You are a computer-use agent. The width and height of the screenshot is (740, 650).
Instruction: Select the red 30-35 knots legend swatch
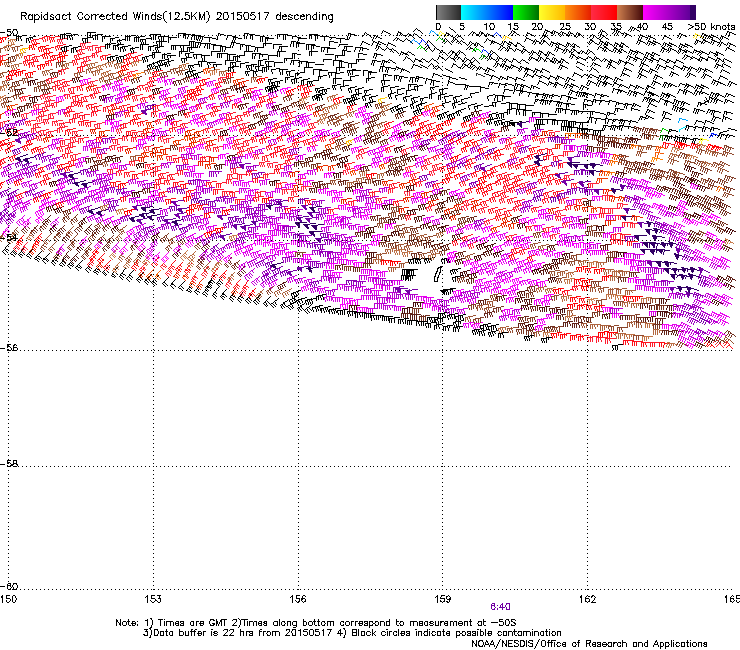(604, 12)
